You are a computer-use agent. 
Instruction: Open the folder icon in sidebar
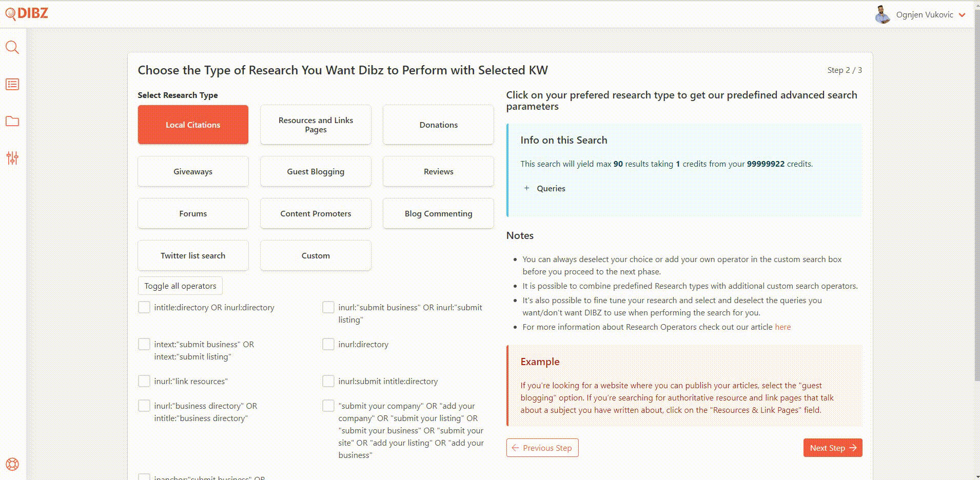point(12,121)
